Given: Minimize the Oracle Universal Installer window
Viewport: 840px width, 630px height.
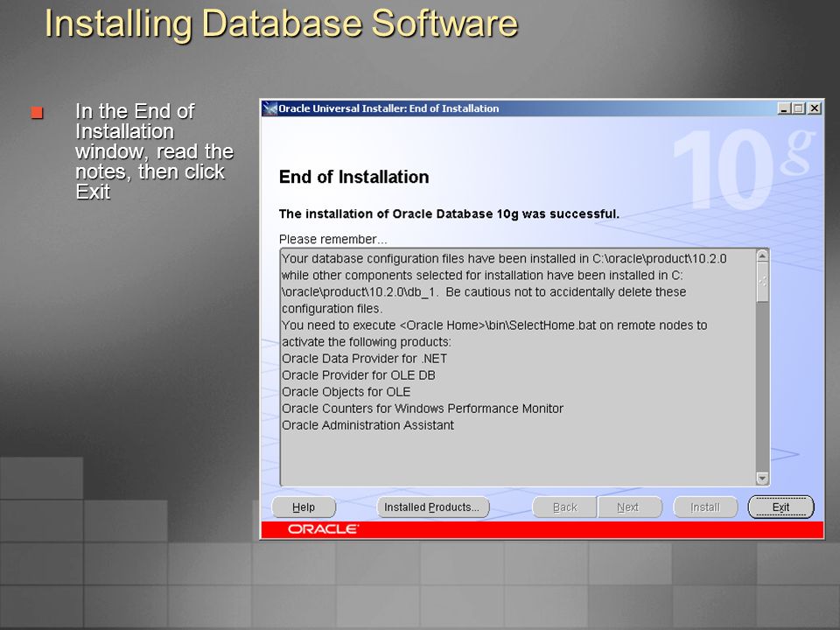Looking at the screenshot, I should pyautogui.click(x=784, y=108).
